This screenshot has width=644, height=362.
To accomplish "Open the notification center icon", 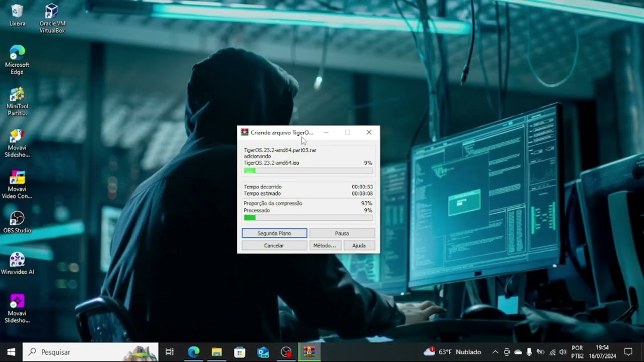I will tap(628, 352).
